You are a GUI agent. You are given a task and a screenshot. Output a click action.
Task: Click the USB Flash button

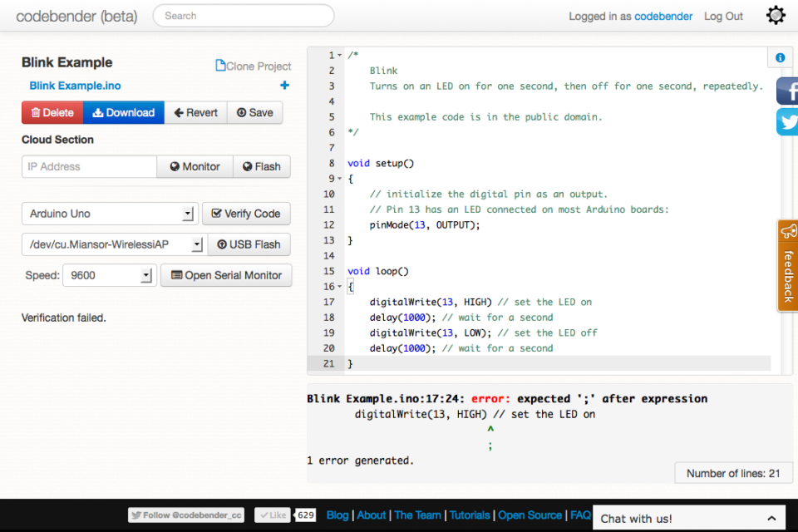(249, 244)
